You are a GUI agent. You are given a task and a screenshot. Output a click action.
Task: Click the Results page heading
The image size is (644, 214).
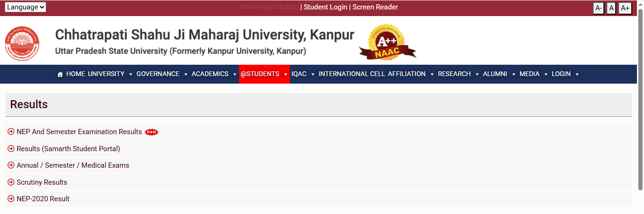pyautogui.click(x=29, y=104)
